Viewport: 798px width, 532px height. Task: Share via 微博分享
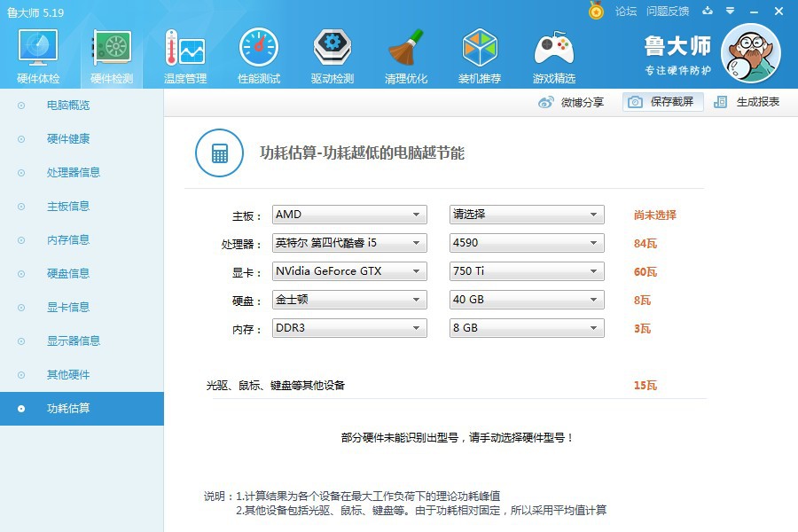tap(571, 102)
